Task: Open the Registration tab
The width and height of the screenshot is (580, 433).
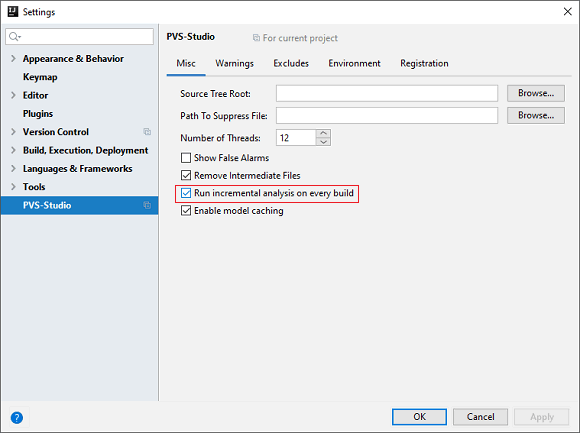Action: click(x=424, y=64)
